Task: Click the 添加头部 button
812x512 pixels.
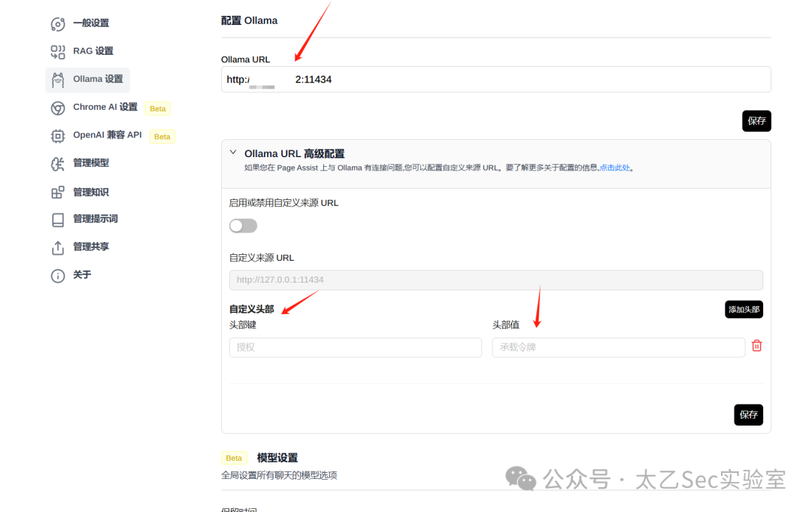Action: pos(744,310)
